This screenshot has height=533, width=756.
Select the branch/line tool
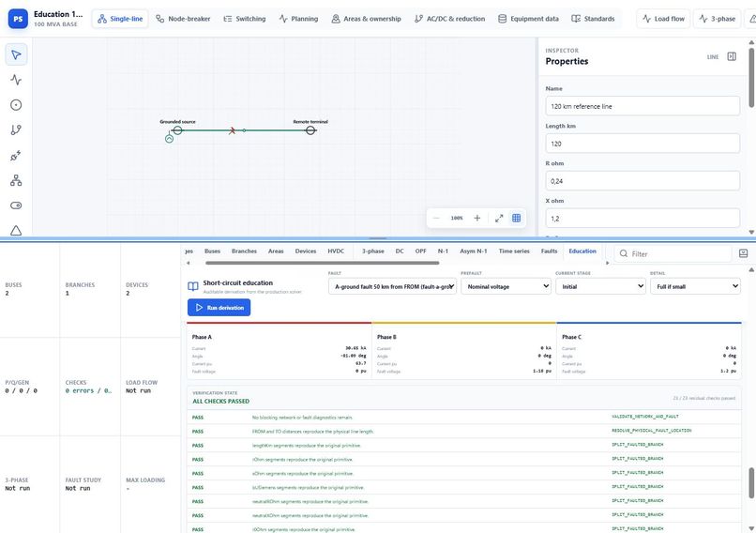click(x=16, y=129)
